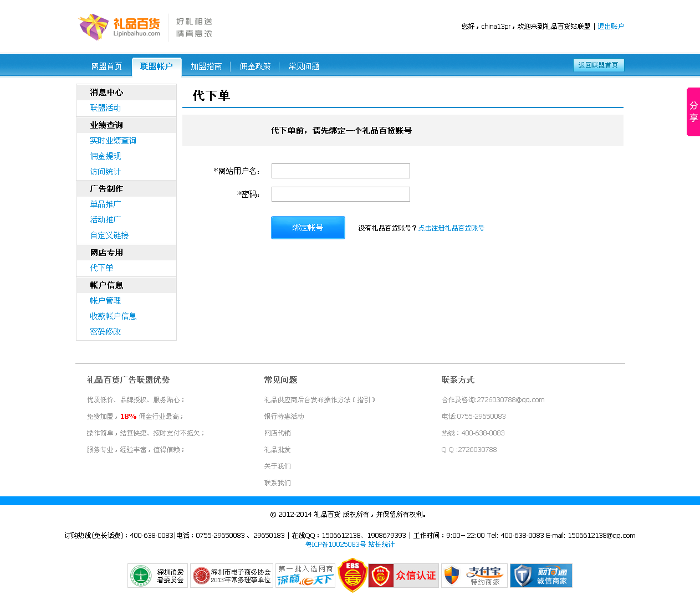700x616 pixels.
Task: Focus the 网站用户名 input field
Action: tap(341, 171)
